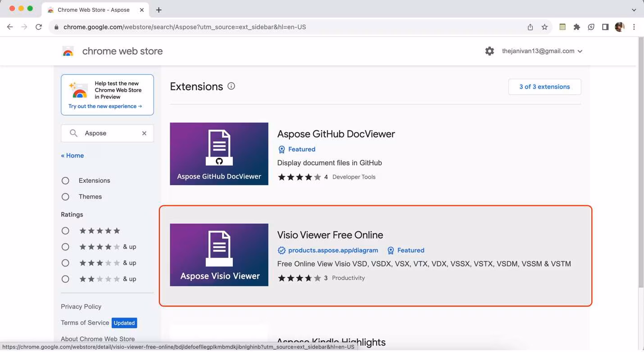Open the Privacy Policy link

click(x=81, y=307)
